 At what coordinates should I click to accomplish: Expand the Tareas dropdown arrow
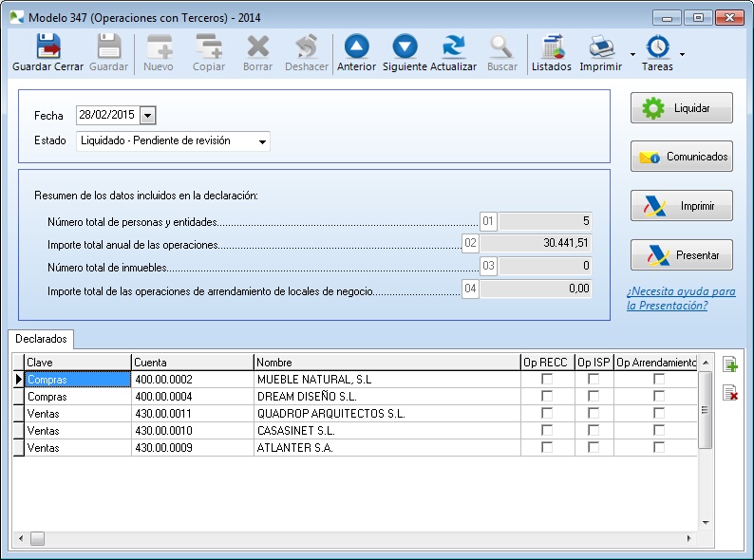coord(682,53)
